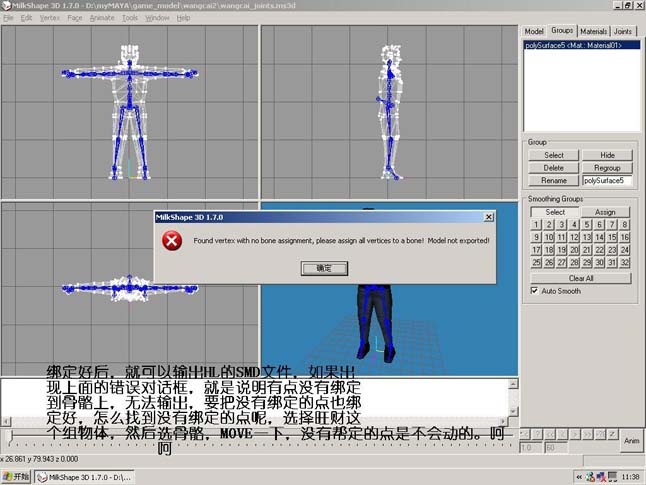Click the Regroup button

(x=607, y=168)
